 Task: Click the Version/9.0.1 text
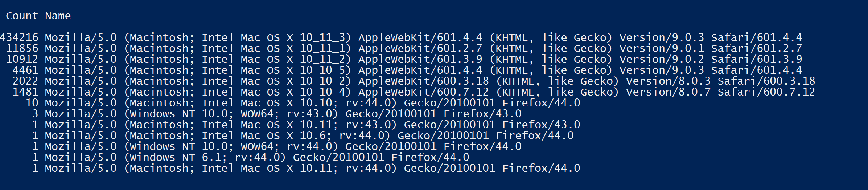click(662, 48)
